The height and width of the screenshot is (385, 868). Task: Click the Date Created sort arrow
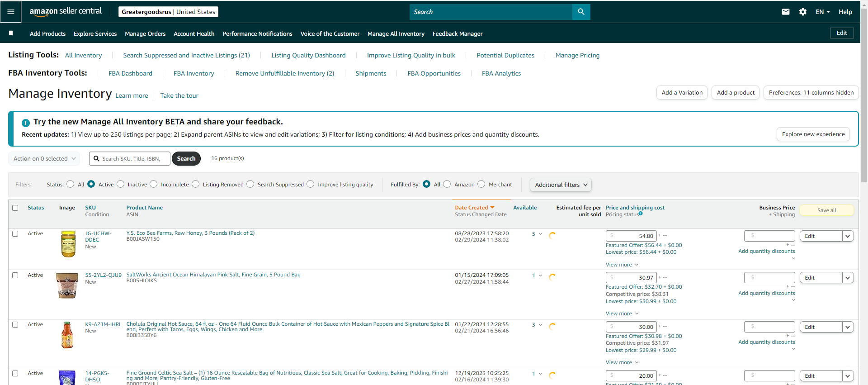(492, 208)
